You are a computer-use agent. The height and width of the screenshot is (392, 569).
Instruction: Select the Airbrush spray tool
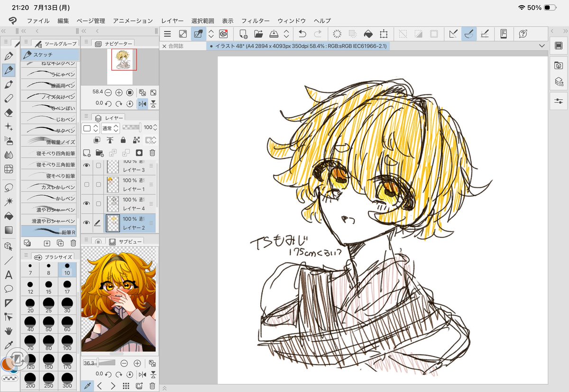(x=8, y=140)
